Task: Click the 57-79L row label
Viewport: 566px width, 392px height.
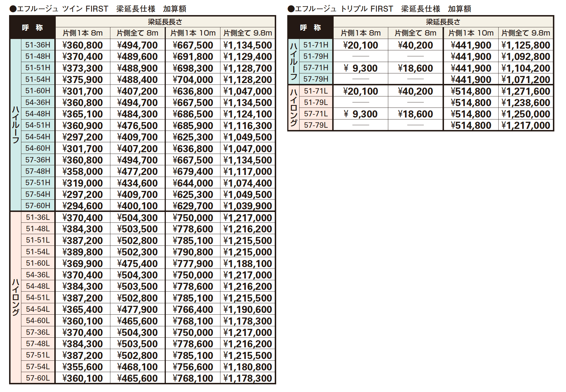Action: [316, 125]
